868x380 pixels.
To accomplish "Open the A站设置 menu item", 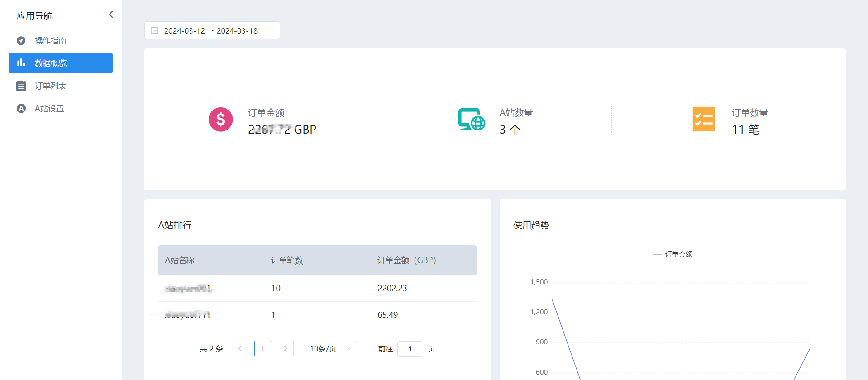I will click(61, 108).
